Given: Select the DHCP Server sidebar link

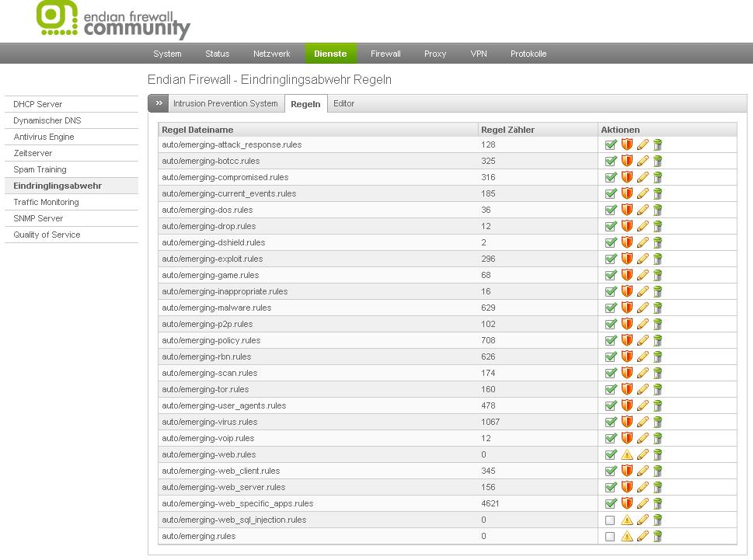Looking at the screenshot, I should coord(37,104).
